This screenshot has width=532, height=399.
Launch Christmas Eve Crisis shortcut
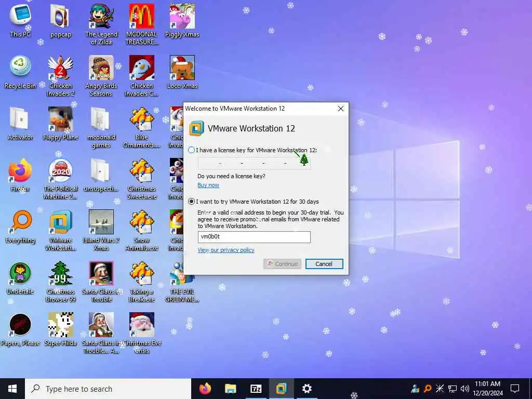(x=142, y=334)
